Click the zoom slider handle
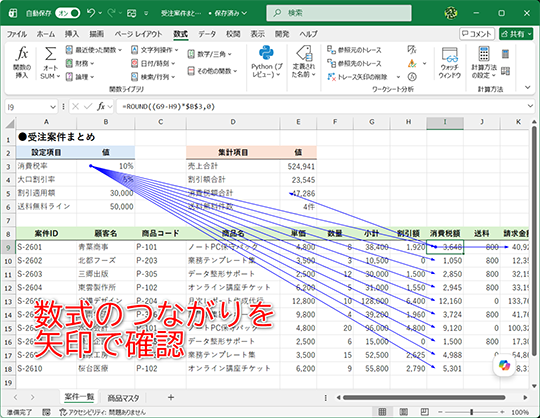Image resolution: width=540 pixels, height=418 pixels. point(471,412)
